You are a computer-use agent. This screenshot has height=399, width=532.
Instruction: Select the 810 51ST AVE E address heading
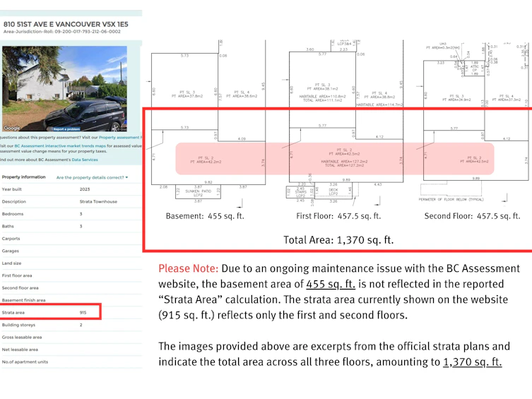pos(66,24)
